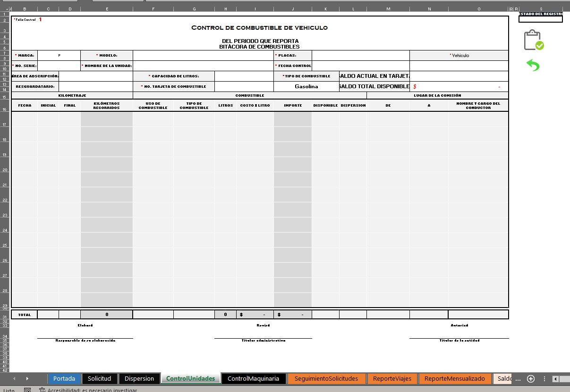This screenshot has height=392, width=570.
Task: Click the Estado del Registro input box
Action: point(540,19)
